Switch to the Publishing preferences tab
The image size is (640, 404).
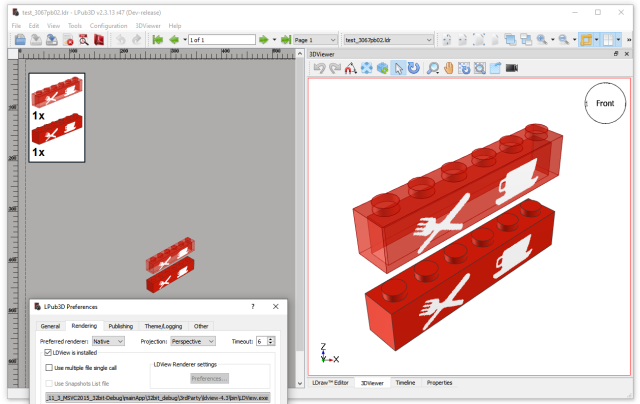coord(121,326)
